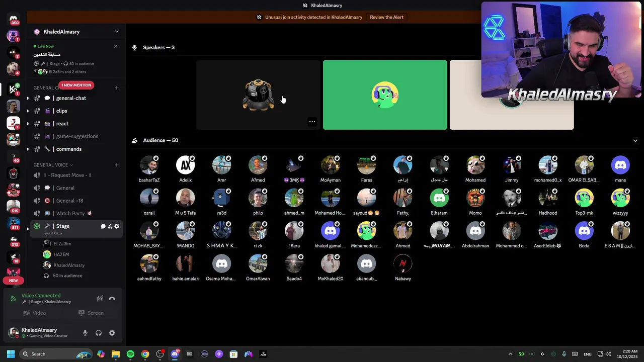Join the Watch Party voice channel
The width and height of the screenshot is (644, 362).
click(75, 213)
